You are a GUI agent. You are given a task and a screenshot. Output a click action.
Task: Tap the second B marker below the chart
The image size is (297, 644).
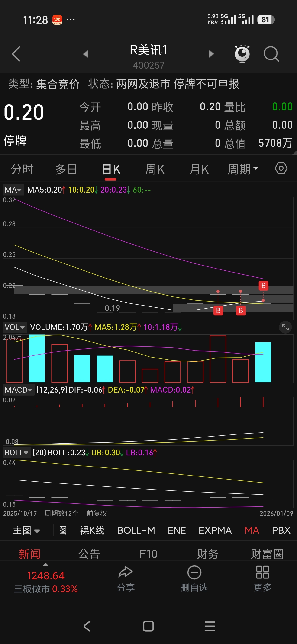(x=241, y=310)
